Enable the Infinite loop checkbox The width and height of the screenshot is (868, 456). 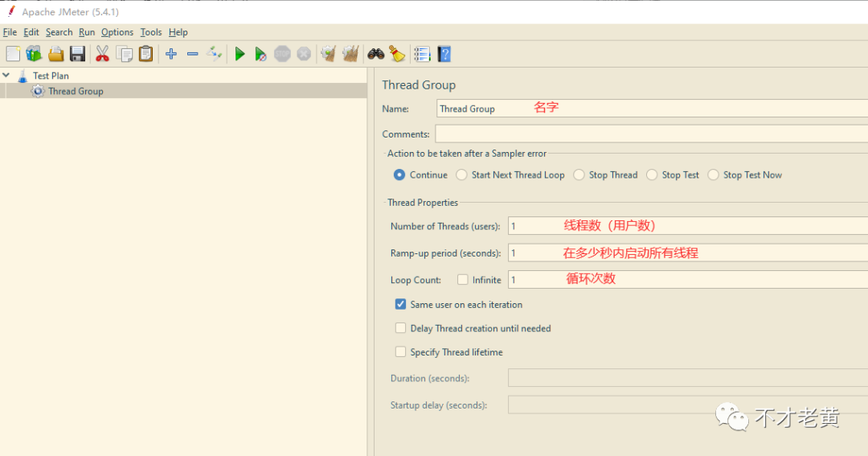pos(463,280)
